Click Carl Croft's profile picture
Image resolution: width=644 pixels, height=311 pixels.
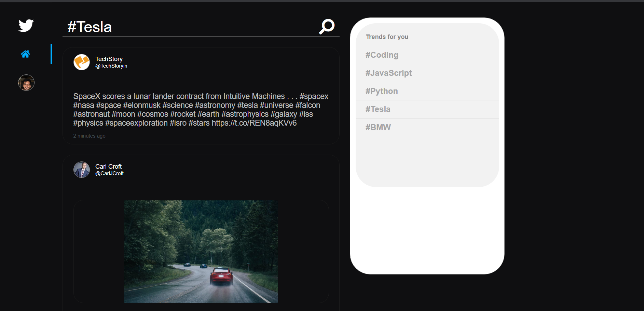pyautogui.click(x=82, y=170)
